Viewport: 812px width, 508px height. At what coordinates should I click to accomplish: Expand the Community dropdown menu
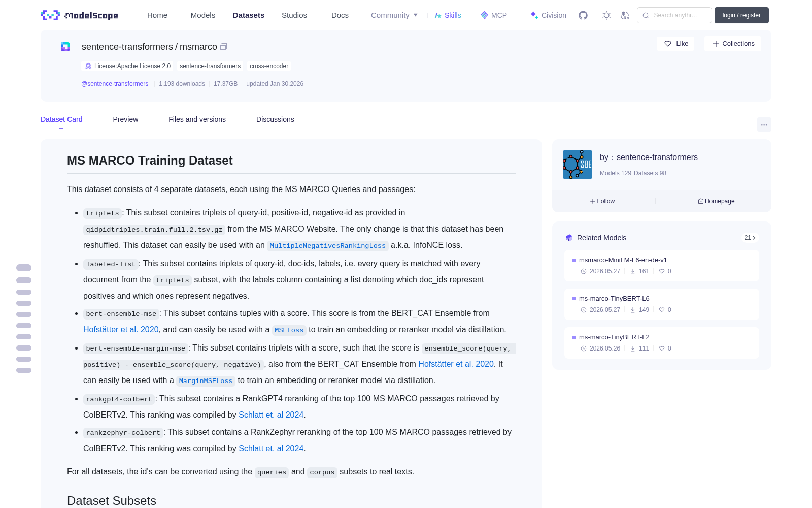394,15
